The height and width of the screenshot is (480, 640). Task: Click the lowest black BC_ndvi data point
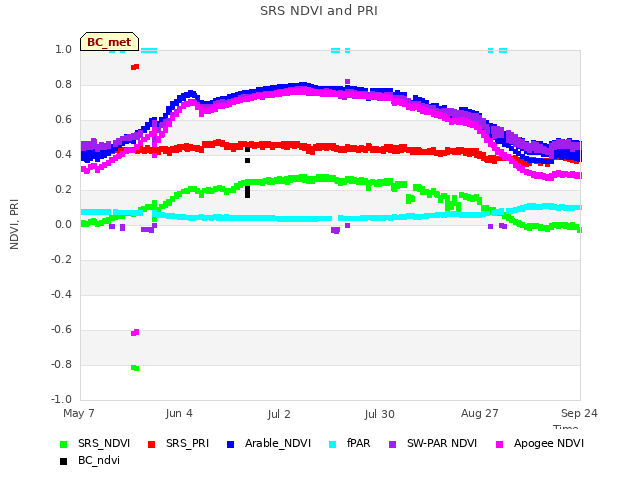tap(247, 195)
